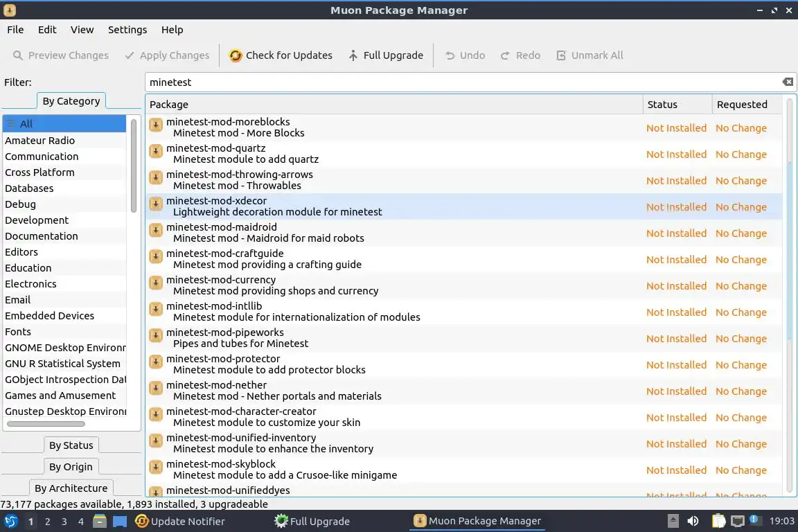
Task: Switch to workspace 2 in taskbar
Action: click(x=47, y=522)
